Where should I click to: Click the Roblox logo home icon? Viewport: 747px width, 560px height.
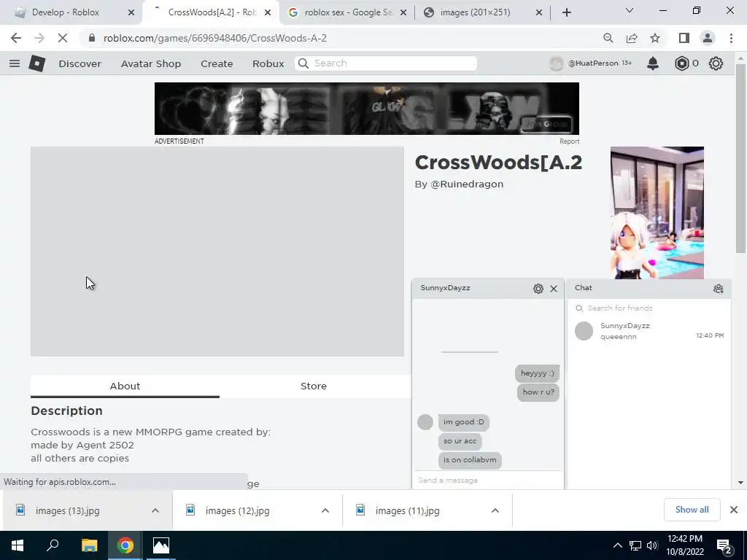[x=36, y=63]
